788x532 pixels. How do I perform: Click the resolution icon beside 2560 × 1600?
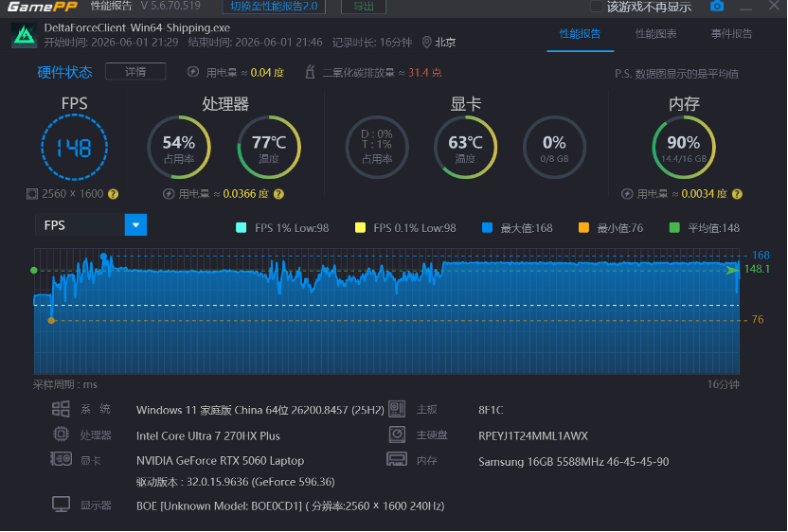coord(32,194)
